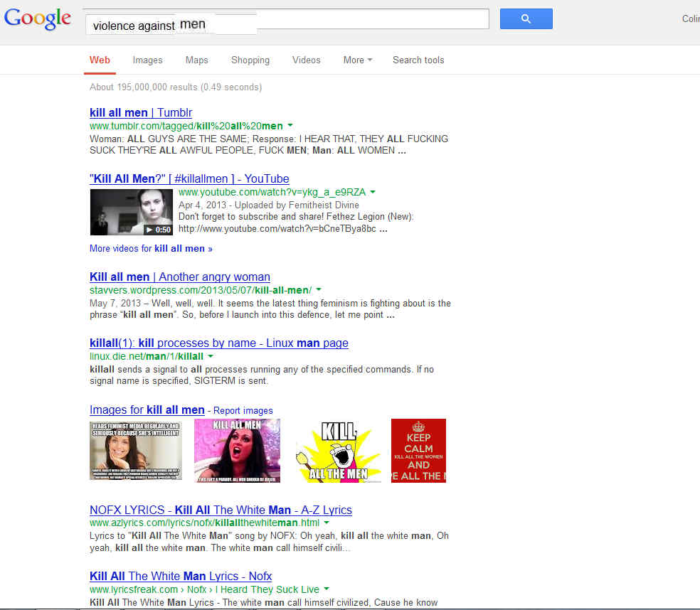The height and width of the screenshot is (610, 700).
Task: Open the Maps tab
Action: [197, 60]
